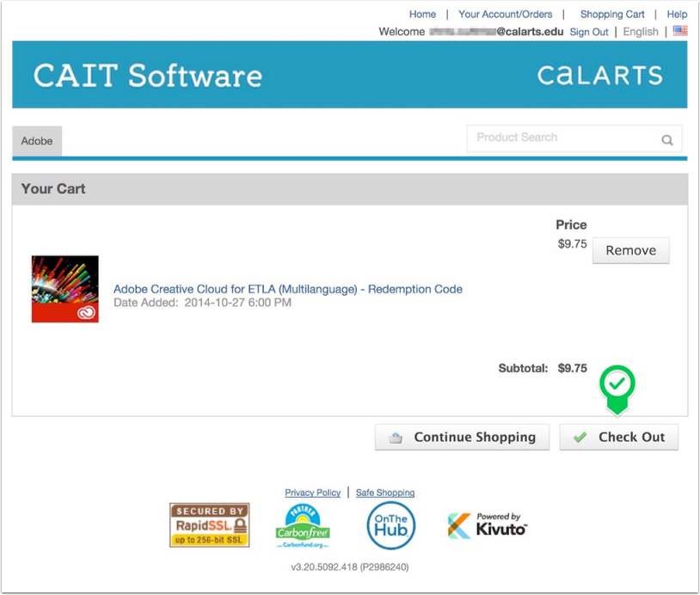This screenshot has height=595, width=700.
Task: Proceed with Check Out button
Action: [619, 437]
